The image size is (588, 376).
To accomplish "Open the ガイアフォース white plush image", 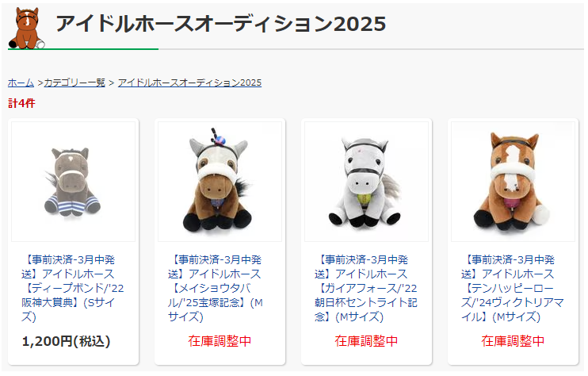I will 366,181.
